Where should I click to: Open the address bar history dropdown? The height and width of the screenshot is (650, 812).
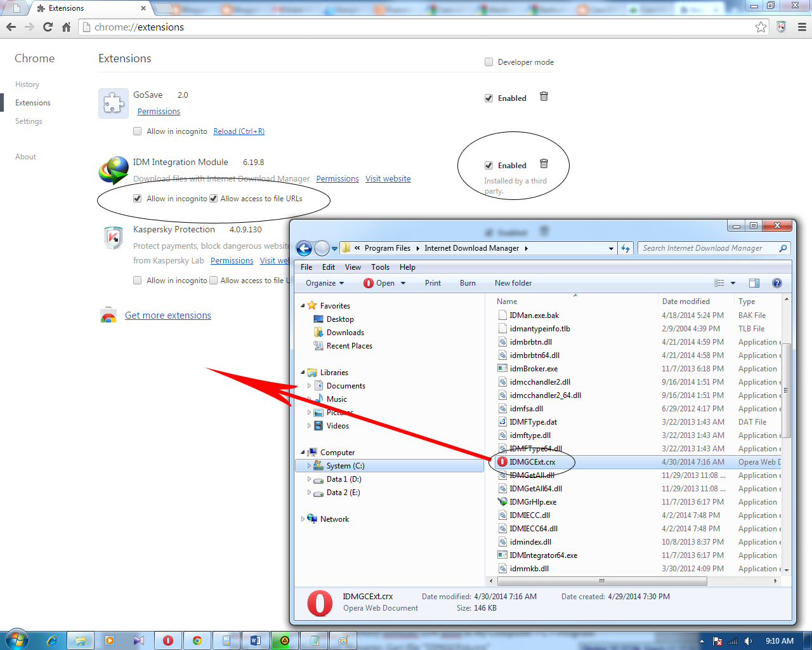click(x=611, y=248)
